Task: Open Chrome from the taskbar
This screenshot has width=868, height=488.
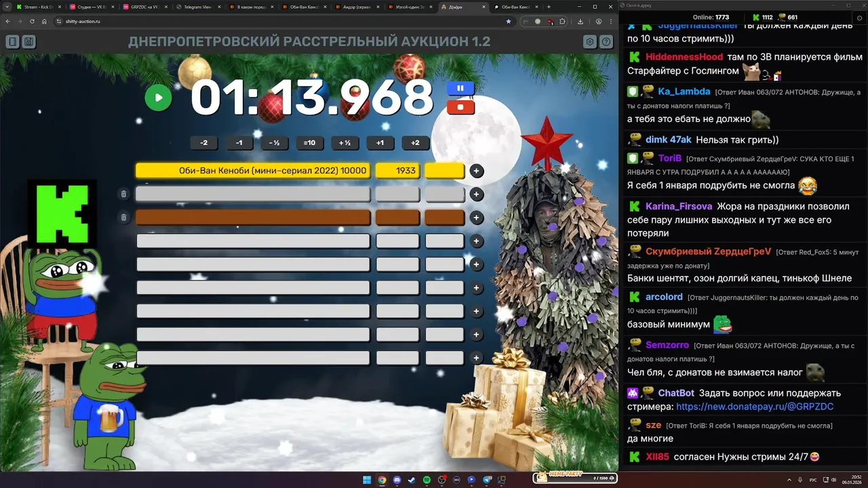Action: click(382, 480)
